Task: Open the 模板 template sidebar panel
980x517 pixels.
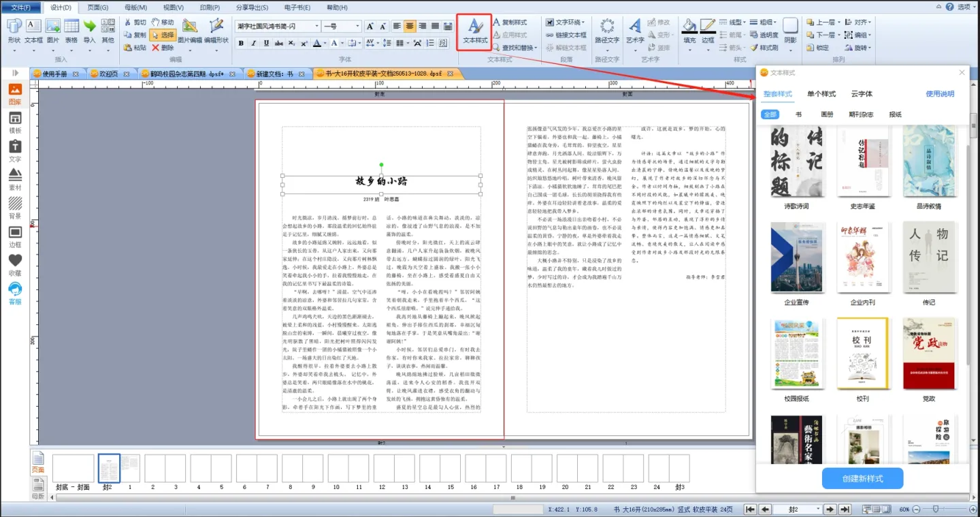Action: coord(15,123)
